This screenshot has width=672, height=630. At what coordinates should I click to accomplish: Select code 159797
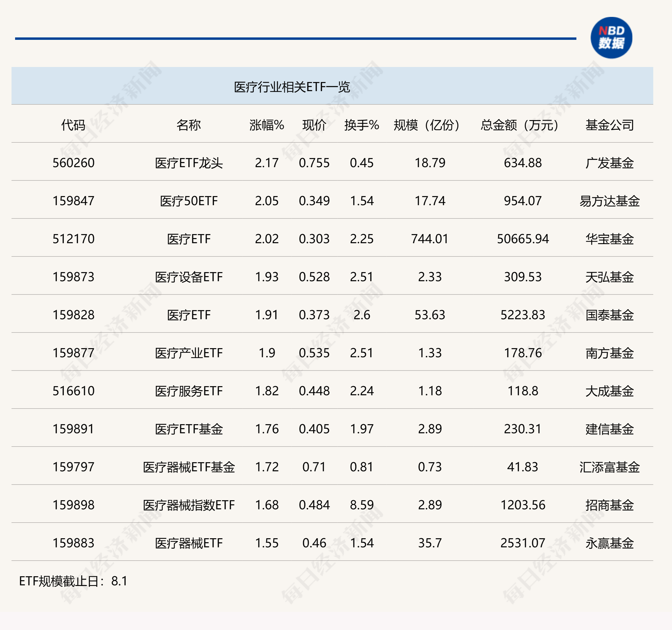pyautogui.click(x=73, y=467)
